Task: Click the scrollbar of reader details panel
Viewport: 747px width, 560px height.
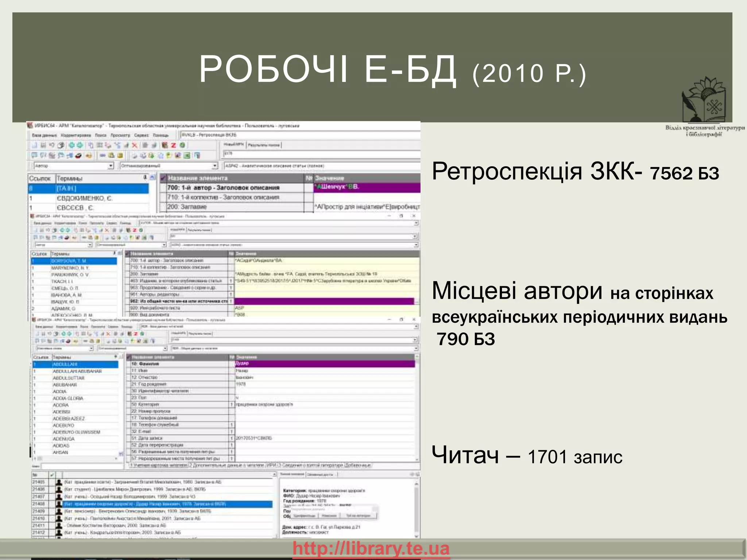Action: [x=417, y=510]
